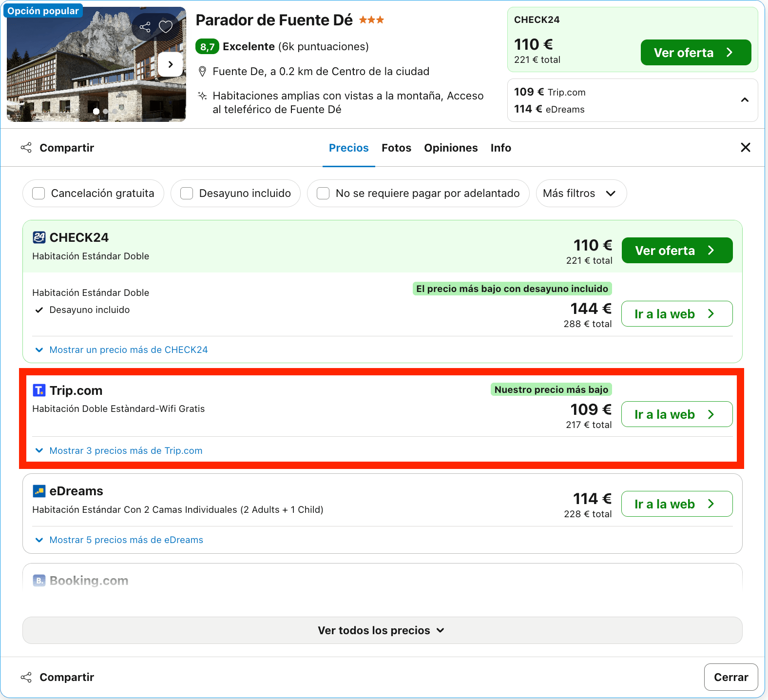Click the Trip.com logo icon
Viewport: 768px width, 700px height.
point(39,390)
